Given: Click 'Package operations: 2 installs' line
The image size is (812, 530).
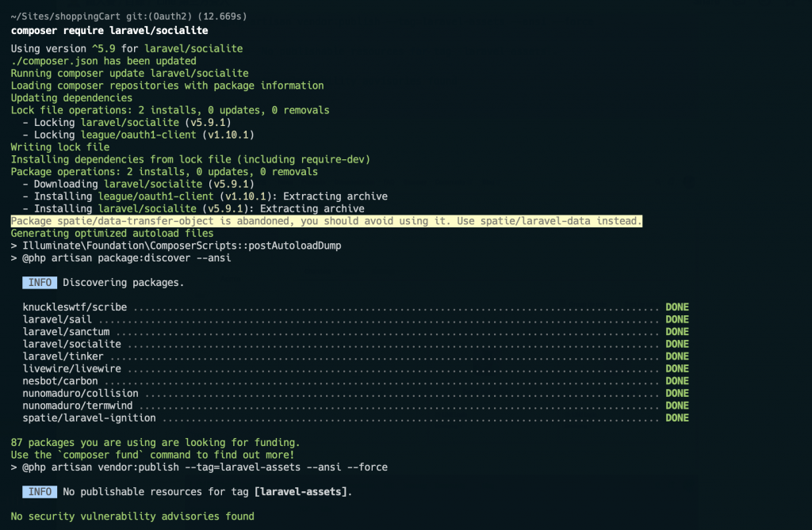Looking at the screenshot, I should click(164, 172).
